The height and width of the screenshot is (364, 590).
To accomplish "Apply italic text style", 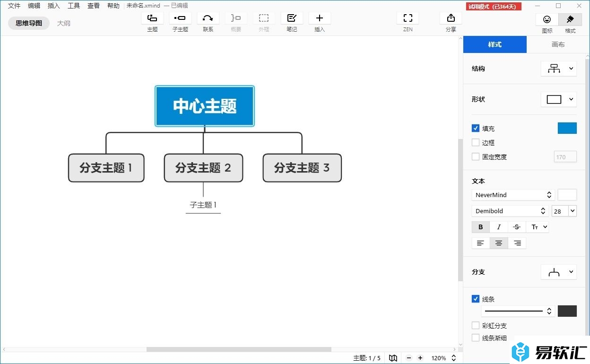I will click(499, 227).
